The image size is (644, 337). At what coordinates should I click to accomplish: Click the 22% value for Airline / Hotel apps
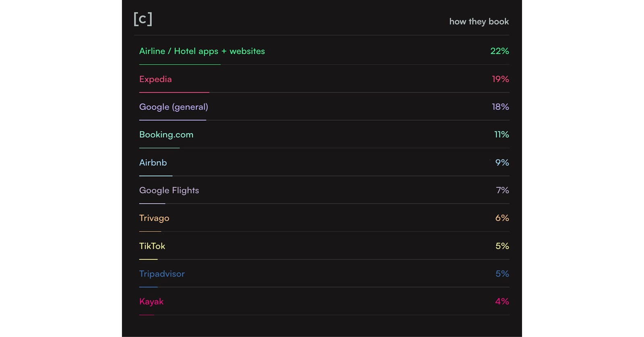click(499, 51)
